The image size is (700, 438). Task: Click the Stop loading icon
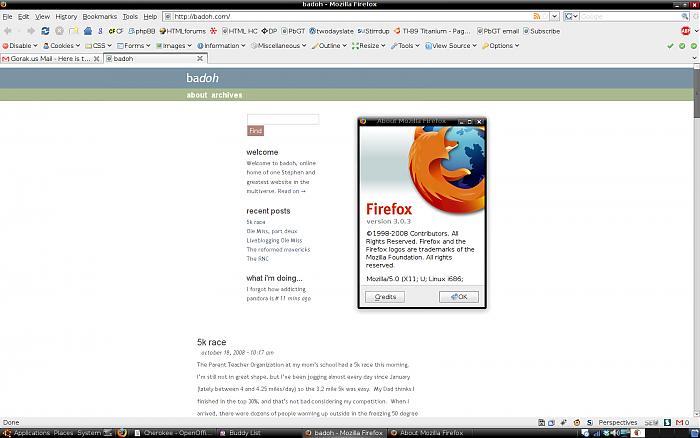(59, 31)
